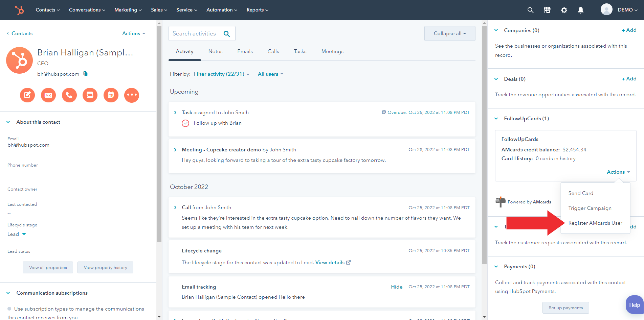The height and width of the screenshot is (320, 644).
Task: Choose Register AMcards User
Action: (595, 223)
